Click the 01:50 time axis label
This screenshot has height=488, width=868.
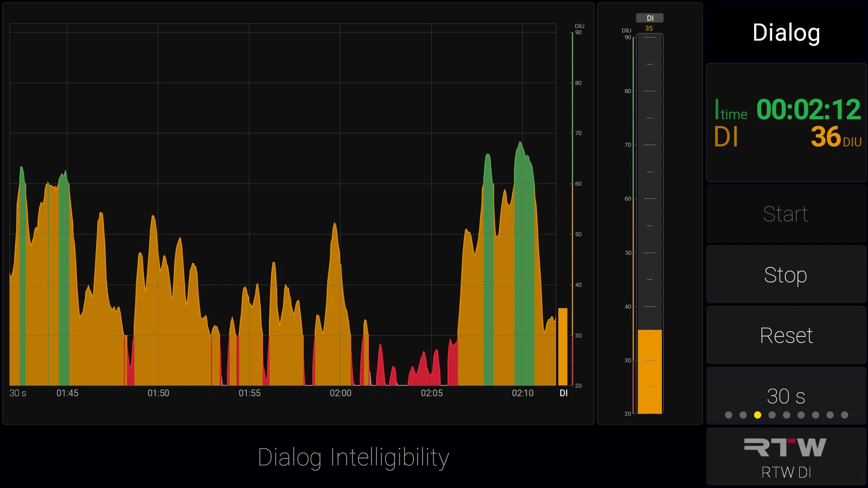pyautogui.click(x=158, y=393)
